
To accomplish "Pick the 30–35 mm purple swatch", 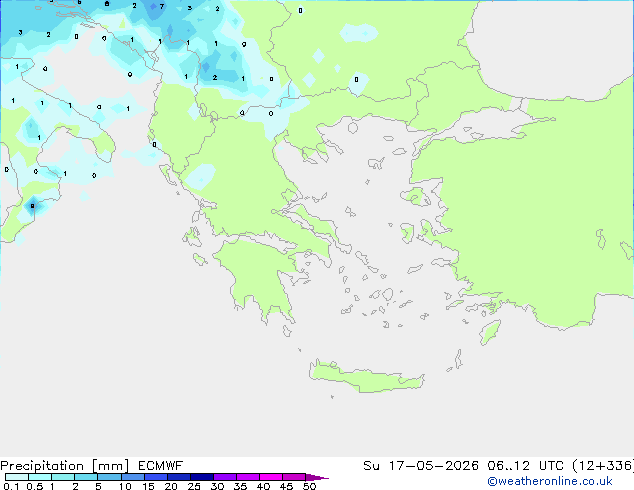I will coord(224,477).
